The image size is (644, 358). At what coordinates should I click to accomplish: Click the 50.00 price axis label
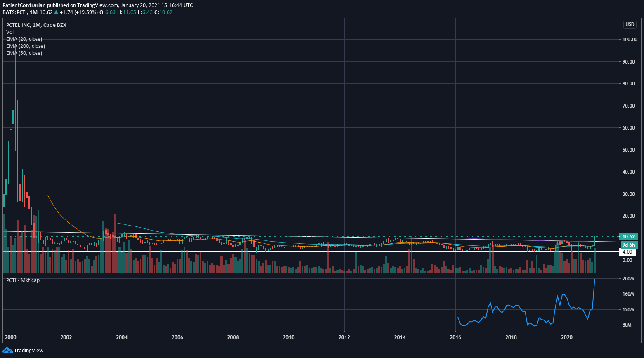click(x=629, y=150)
